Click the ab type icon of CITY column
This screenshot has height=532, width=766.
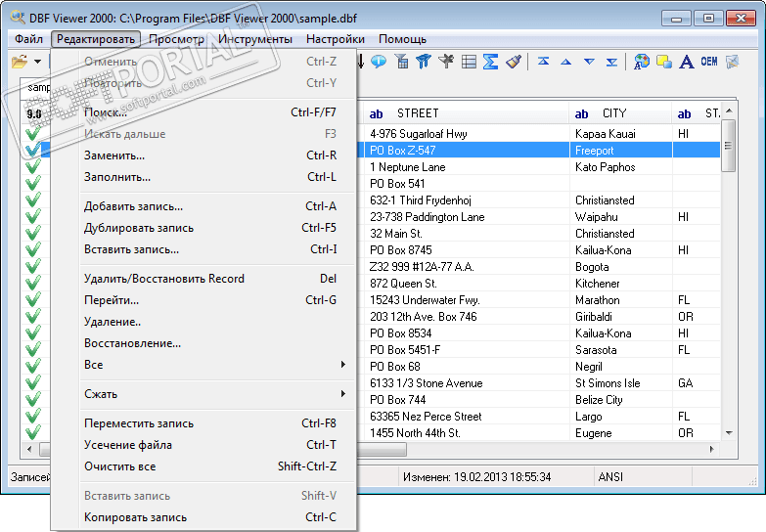point(581,113)
